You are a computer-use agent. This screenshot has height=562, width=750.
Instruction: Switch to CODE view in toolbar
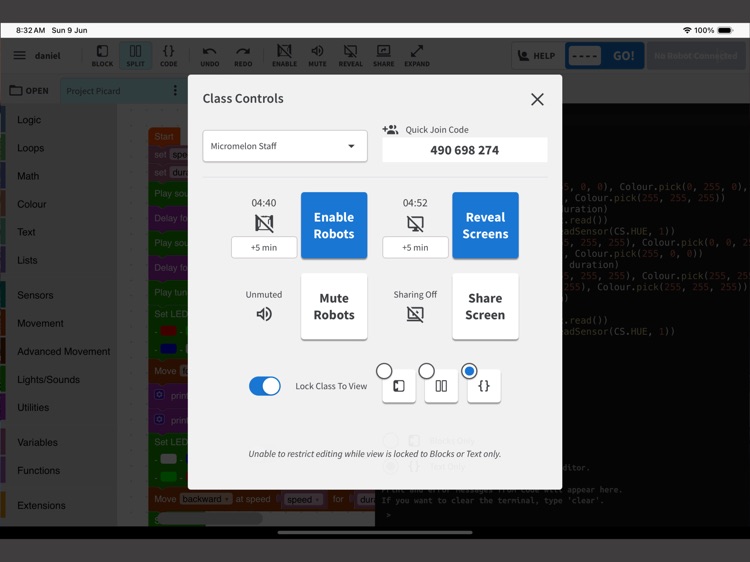click(x=168, y=56)
